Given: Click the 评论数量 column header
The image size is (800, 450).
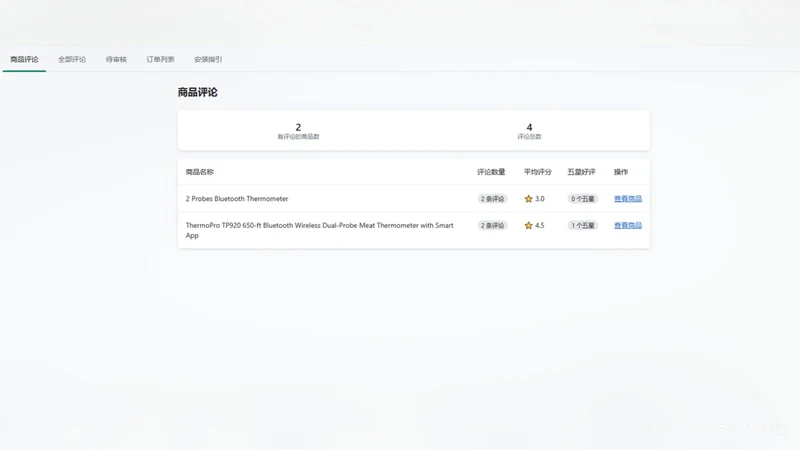Looking at the screenshot, I should tap(491, 172).
